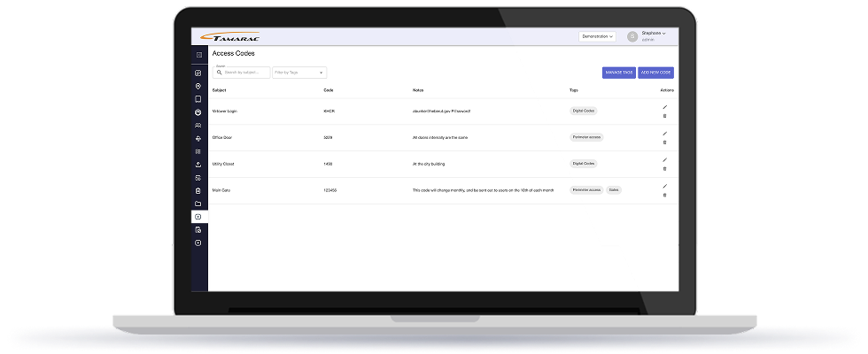Click the Subject column header
Image resolution: width=868 pixels, height=354 pixels.
tap(220, 90)
